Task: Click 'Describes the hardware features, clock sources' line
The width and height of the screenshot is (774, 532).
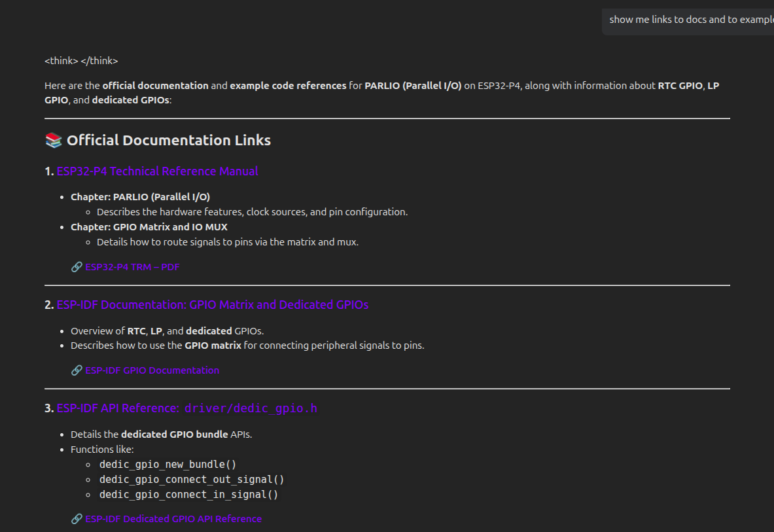Action: coord(253,212)
